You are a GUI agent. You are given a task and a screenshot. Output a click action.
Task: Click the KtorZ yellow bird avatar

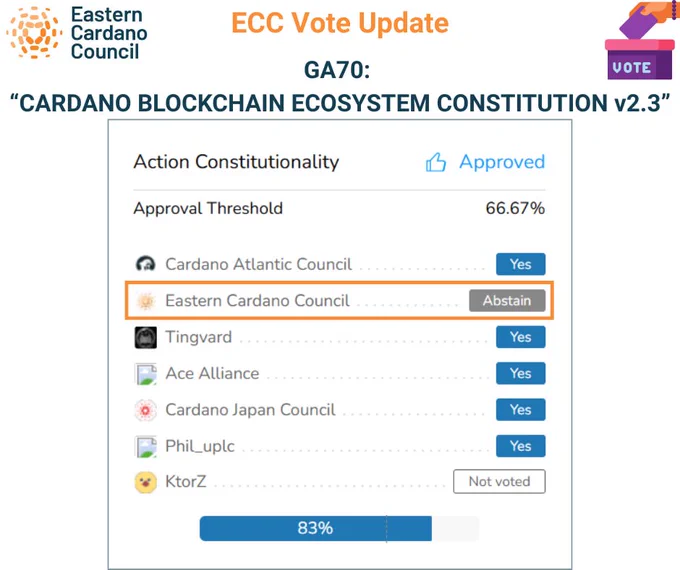pyautogui.click(x=146, y=482)
